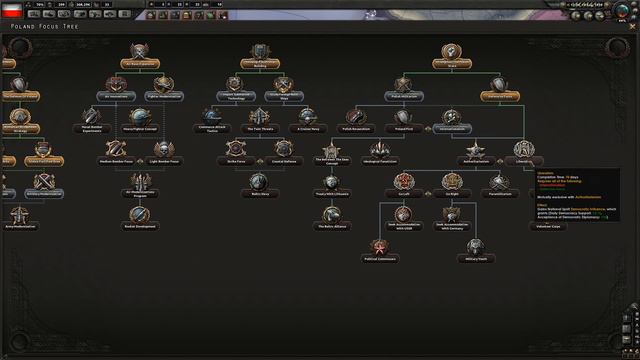Viewport: 640px width, 360px height.
Task: Select the Internationalism focus
Action: point(452,121)
